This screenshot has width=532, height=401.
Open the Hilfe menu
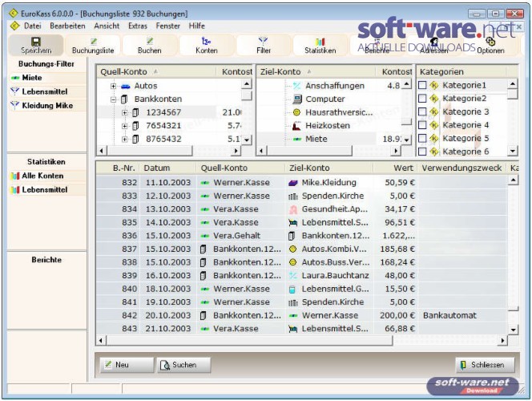[x=197, y=26]
